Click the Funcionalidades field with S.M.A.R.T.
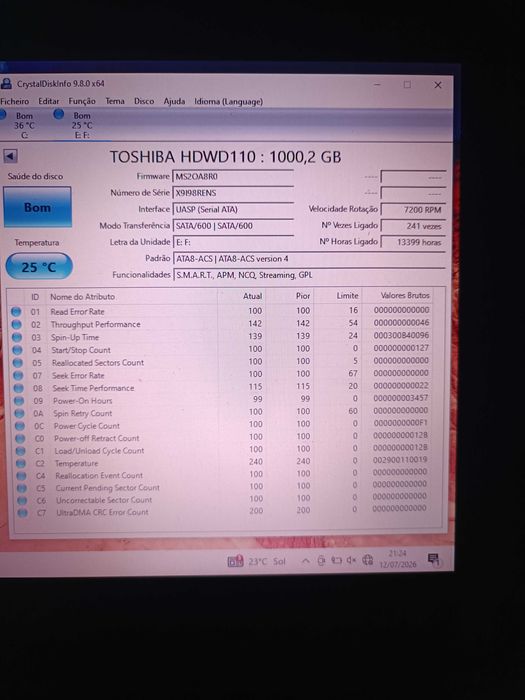 click(309, 275)
